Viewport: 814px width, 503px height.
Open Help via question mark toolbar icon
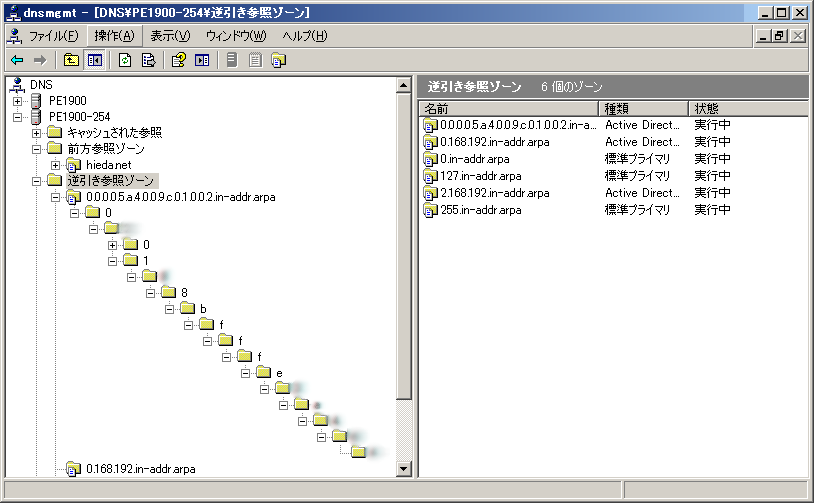click(x=179, y=60)
